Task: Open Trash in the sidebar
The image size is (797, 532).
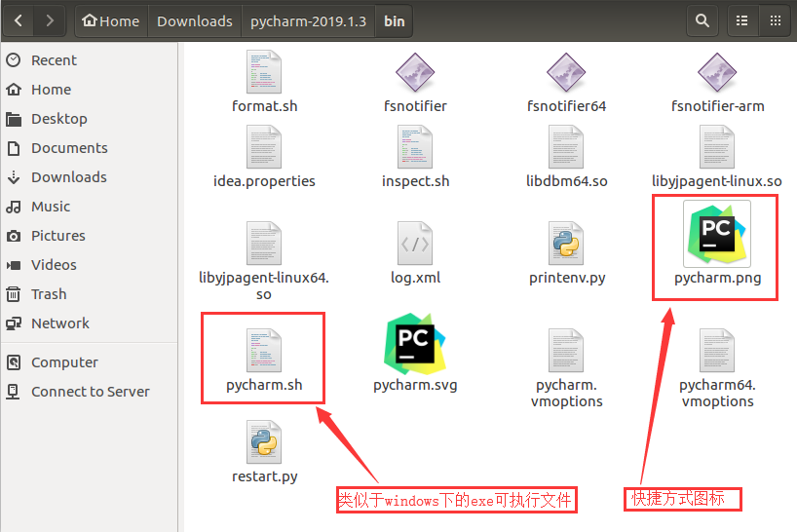Action: pyautogui.click(x=89, y=293)
